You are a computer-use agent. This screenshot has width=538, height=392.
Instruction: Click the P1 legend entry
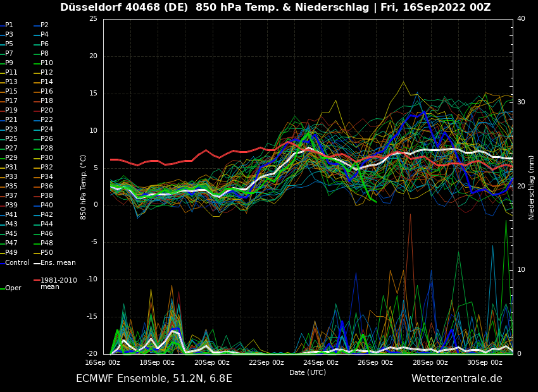click(9, 25)
